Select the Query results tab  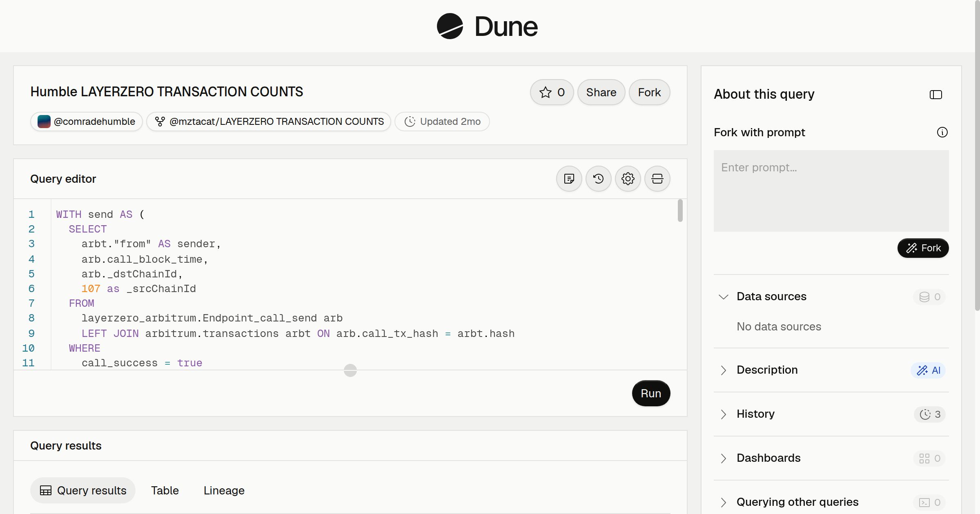83,490
